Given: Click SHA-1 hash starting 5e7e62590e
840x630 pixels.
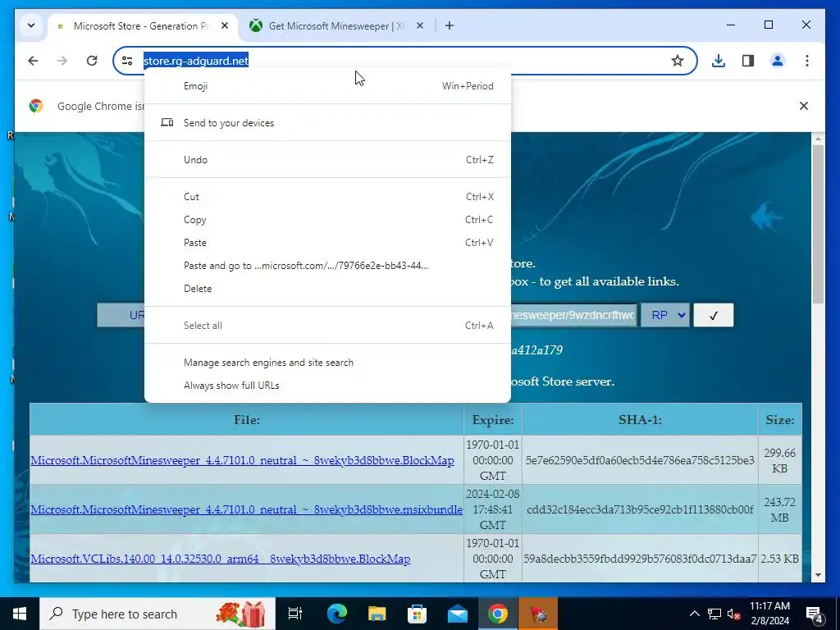Looking at the screenshot, I should (640, 460).
